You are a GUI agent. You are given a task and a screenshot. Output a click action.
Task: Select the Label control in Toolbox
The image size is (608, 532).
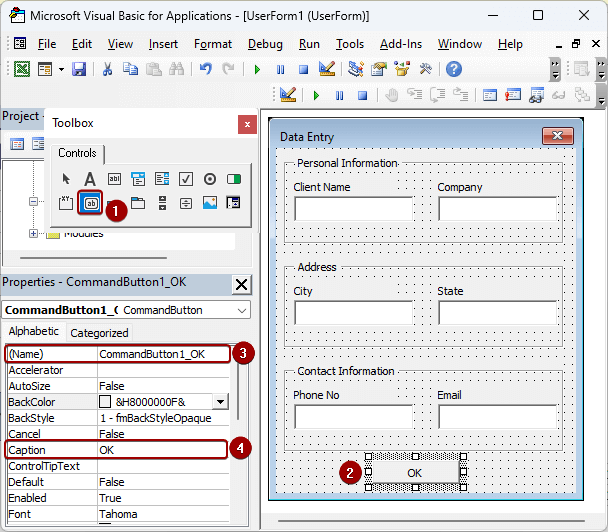pyautogui.click(x=90, y=179)
